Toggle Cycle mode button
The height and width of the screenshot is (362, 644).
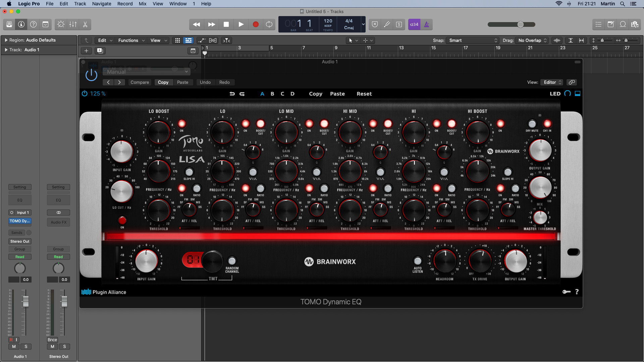269,24
